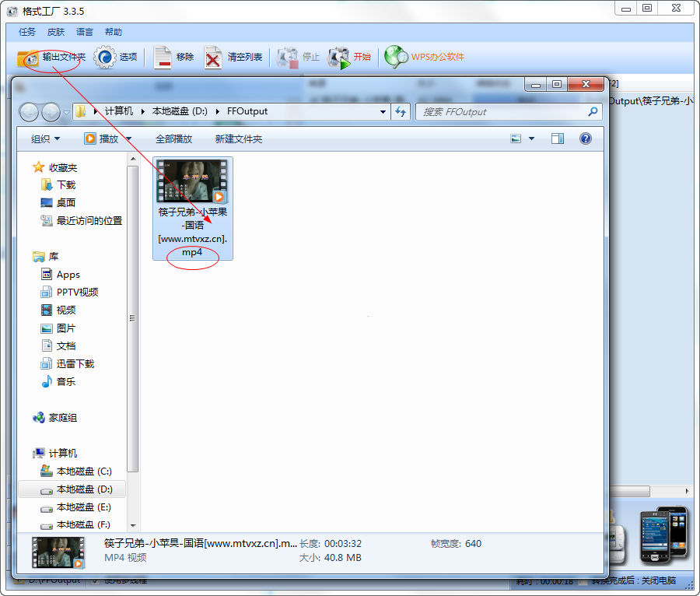Toggle the Explorer preview pane
700x596 pixels.
pyautogui.click(x=557, y=138)
